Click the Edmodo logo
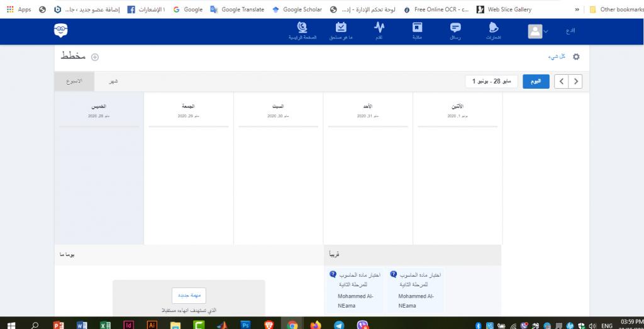 61,31
